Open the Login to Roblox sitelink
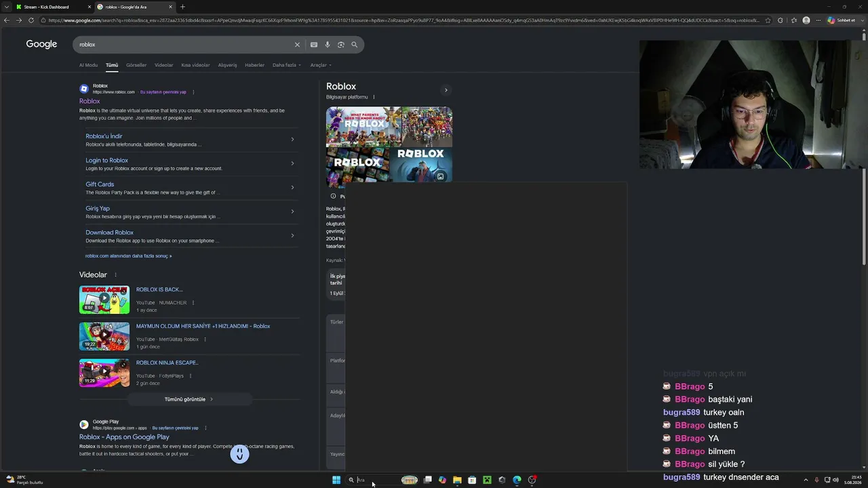This screenshot has width=868, height=488. pos(107,161)
